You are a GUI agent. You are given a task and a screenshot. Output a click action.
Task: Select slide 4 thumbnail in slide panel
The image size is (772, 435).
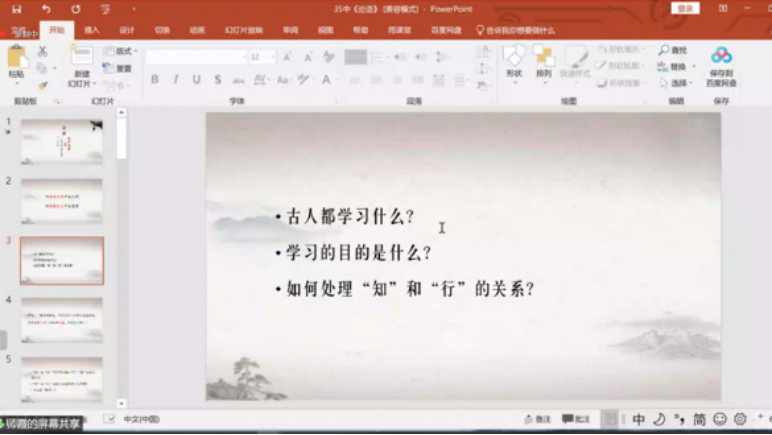click(x=62, y=318)
